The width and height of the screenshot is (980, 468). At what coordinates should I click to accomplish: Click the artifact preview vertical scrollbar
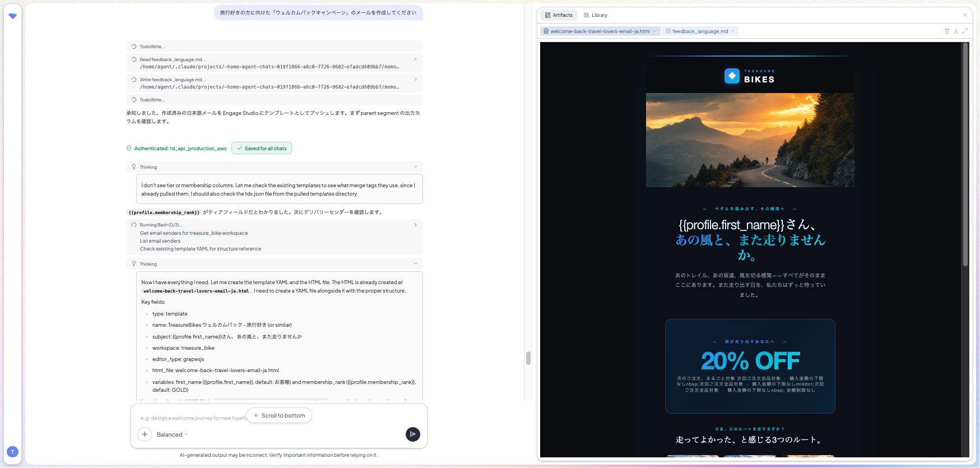[x=965, y=154]
